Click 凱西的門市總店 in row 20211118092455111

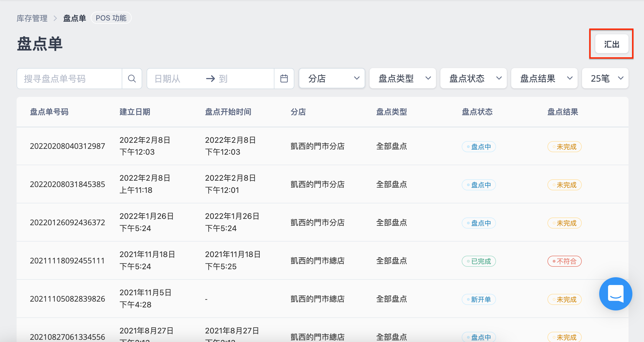(x=318, y=261)
